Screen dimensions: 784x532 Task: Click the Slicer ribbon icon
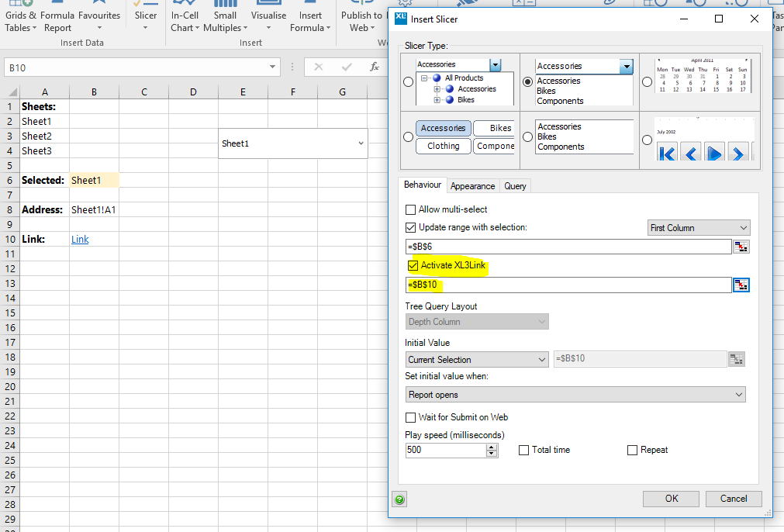tap(145, 16)
